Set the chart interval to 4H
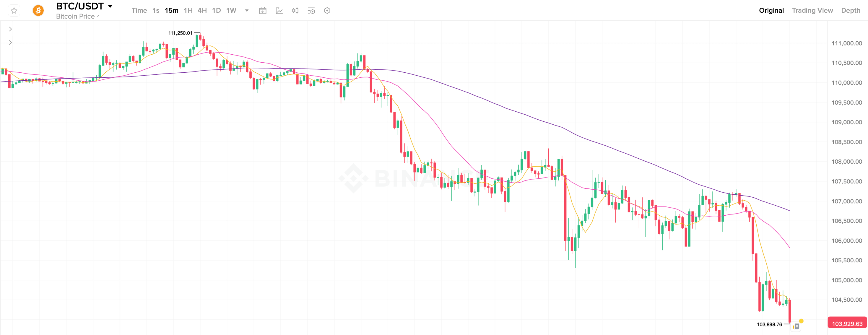 [202, 10]
